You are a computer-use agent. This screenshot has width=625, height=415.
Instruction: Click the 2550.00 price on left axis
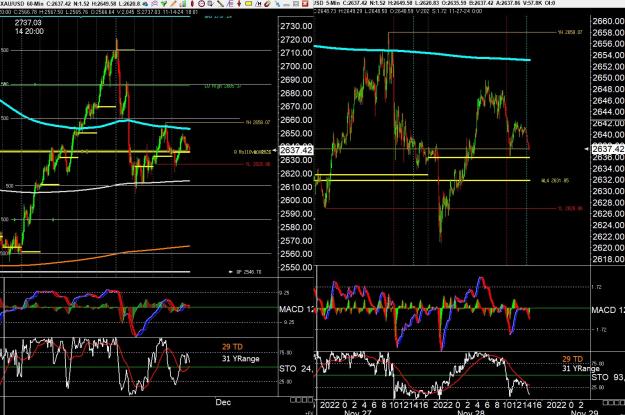pos(296,267)
